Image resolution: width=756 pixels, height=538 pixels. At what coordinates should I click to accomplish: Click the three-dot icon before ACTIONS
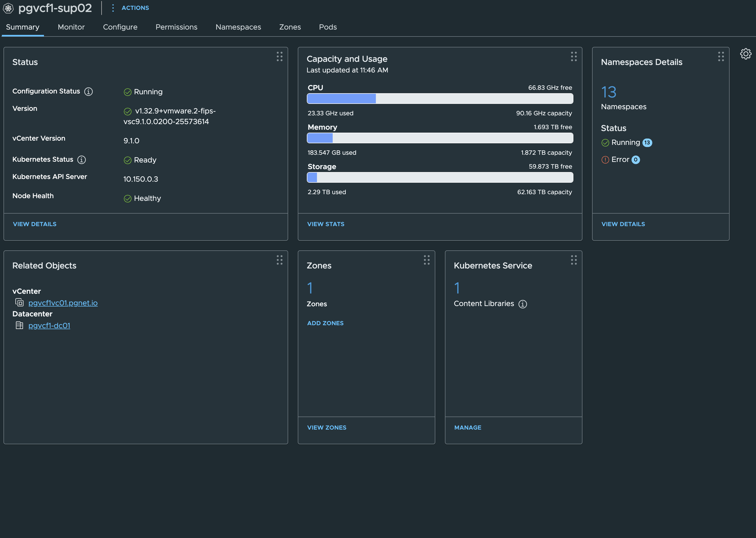point(113,8)
